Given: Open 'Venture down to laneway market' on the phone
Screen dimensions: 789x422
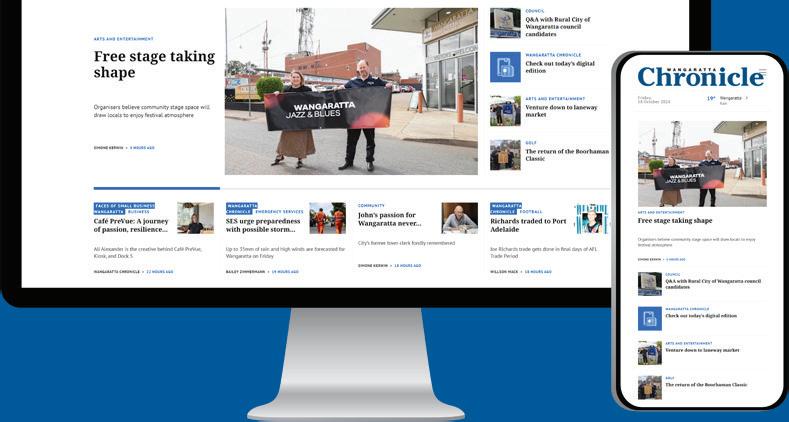Looking at the screenshot, I should pyautogui.click(x=702, y=350).
